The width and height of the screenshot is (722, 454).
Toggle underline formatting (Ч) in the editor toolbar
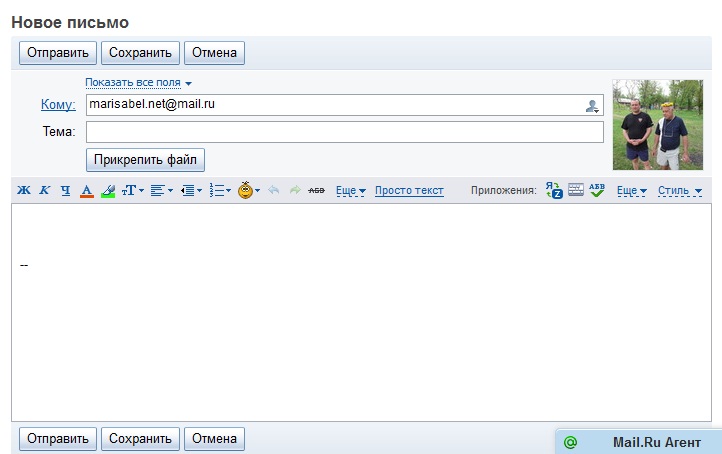[x=65, y=190]
